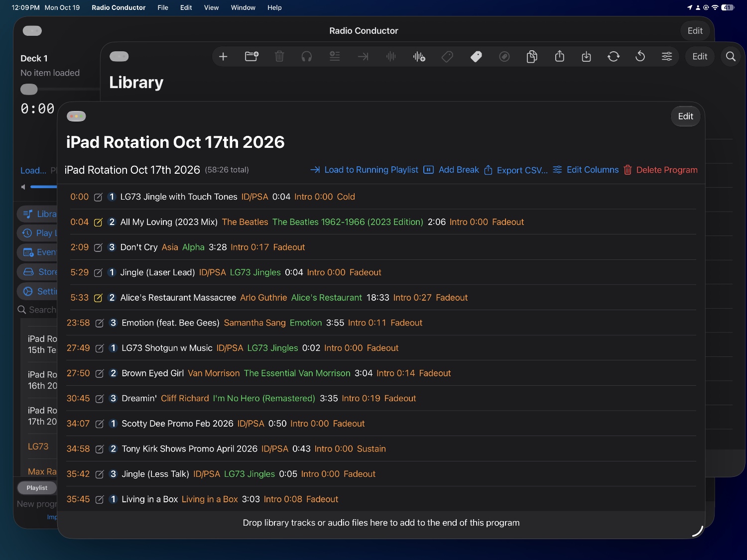Click the counterclockwise revert icon in Library toolbar
The width and height of the screenshot is (747, 560).
[640, 56]
